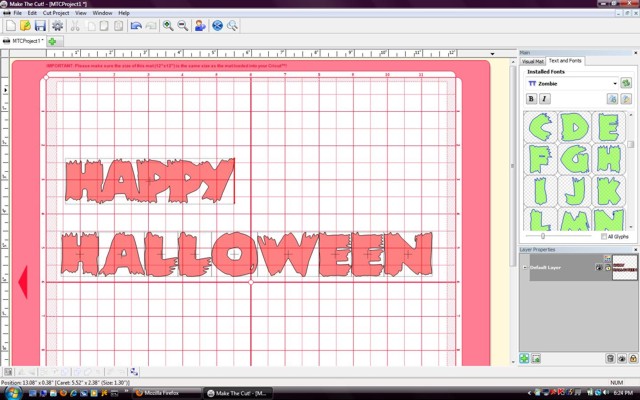Collapse the Default Layer tree expander

click(525, 267)
